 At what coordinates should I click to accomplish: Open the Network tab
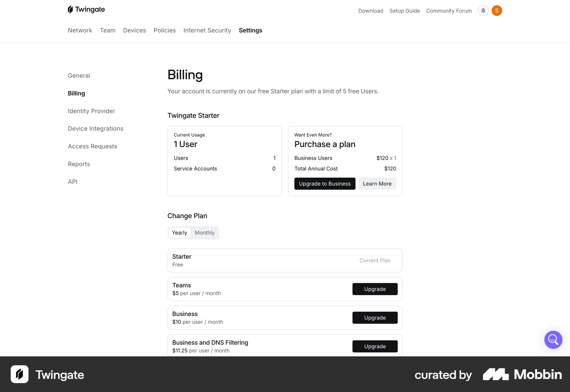pyautogui.click(x=80, y=30)
